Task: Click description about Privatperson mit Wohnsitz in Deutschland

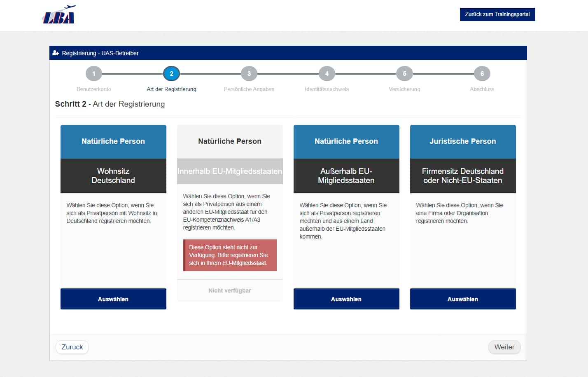Action: pos(112,213)
